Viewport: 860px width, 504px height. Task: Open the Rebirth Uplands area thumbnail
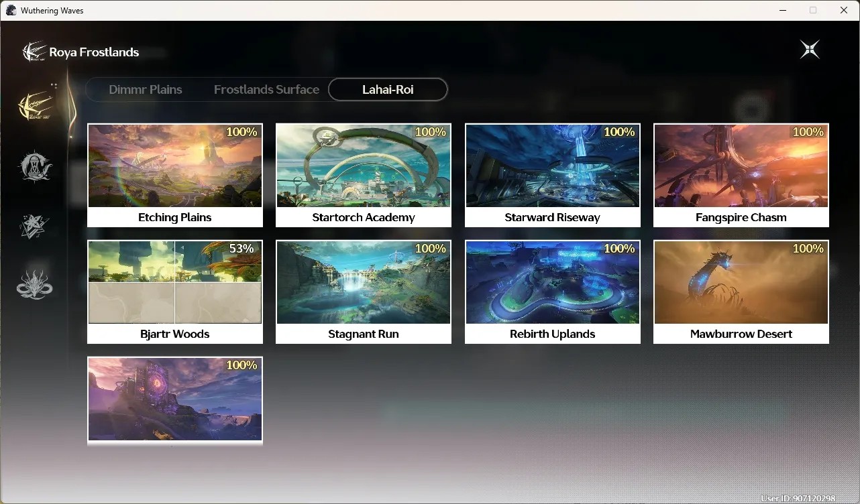click(x=553, y=282)
